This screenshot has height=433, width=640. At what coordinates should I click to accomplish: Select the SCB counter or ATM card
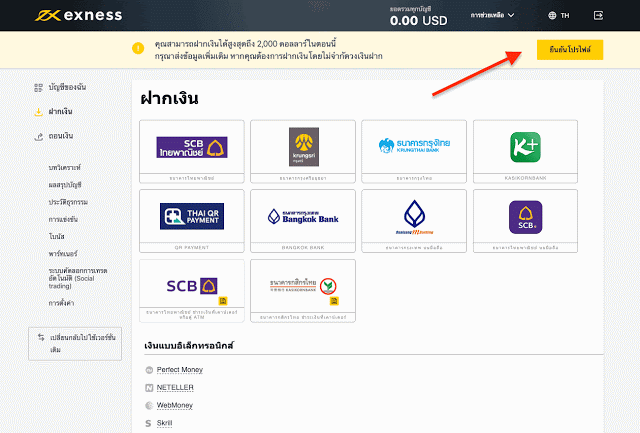point(192,291)
